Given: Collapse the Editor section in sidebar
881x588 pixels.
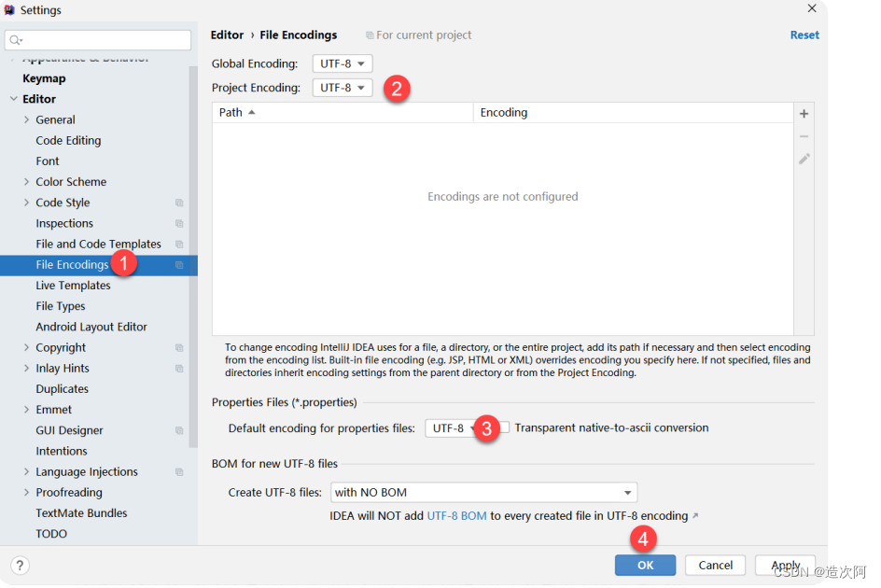Looking at the screenshot, I should click(x=13, y=99).
